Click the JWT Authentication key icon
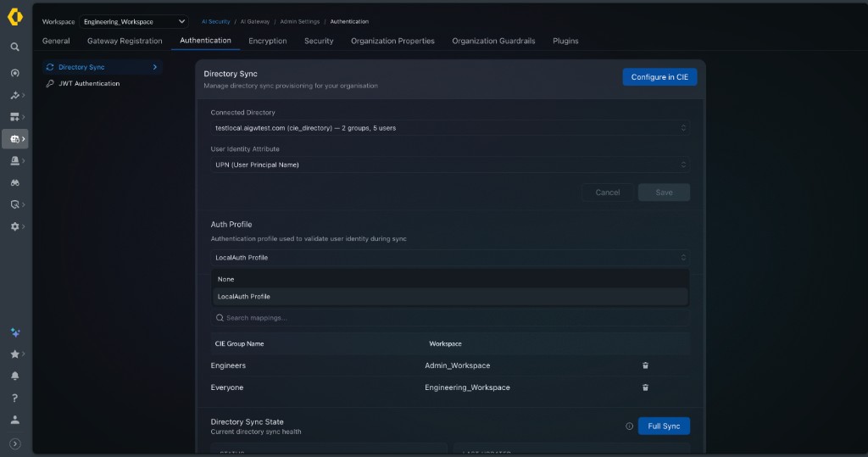 coord(50,84)
